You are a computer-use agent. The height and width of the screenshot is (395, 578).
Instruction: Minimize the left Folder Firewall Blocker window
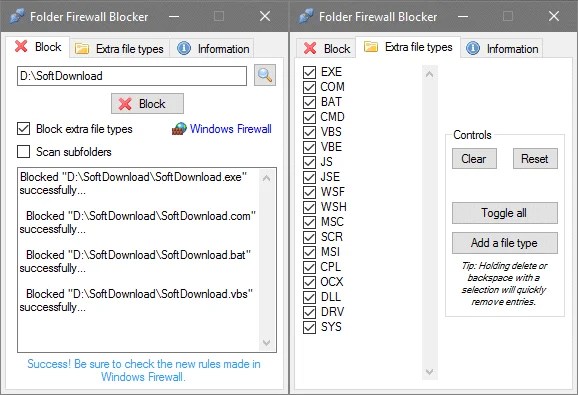(x=174, y=17)
